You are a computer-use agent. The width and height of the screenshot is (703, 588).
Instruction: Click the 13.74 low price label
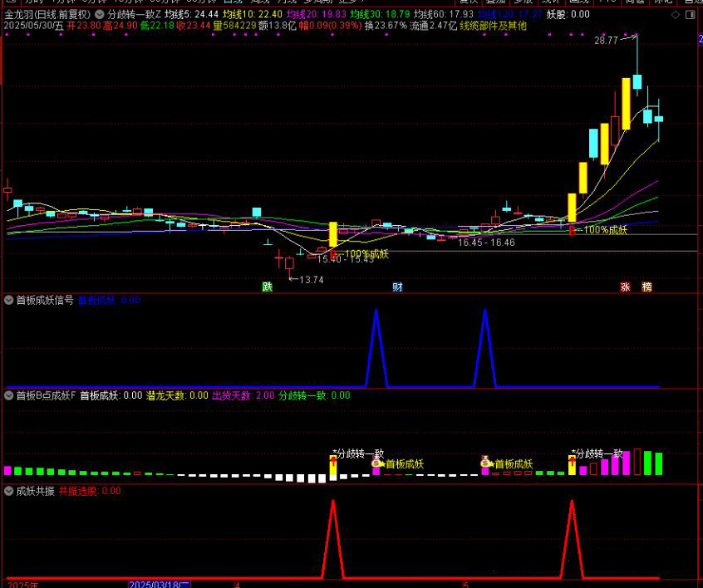[312, 280]
